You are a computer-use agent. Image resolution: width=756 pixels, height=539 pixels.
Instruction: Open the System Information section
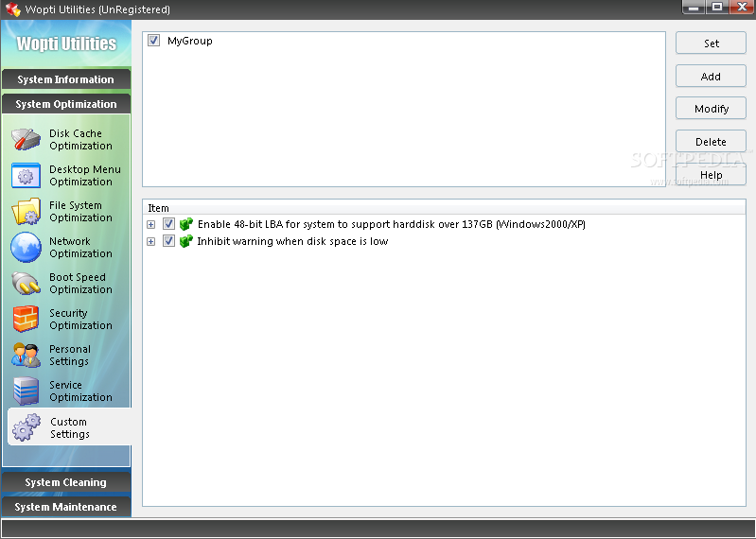[66, 79]
